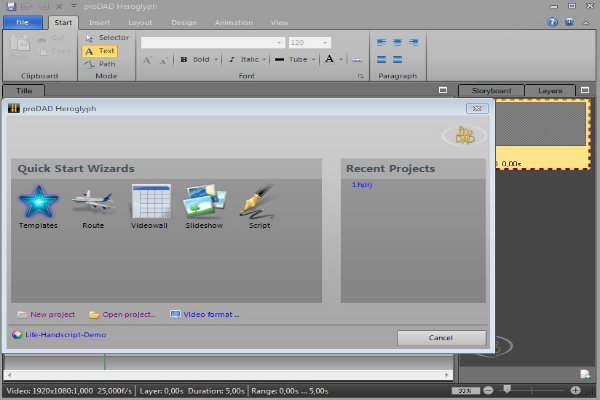Open the Templates wizard star icon
Image resolution: width=600 pixels, height=400 pixels.
pos(38,202)
